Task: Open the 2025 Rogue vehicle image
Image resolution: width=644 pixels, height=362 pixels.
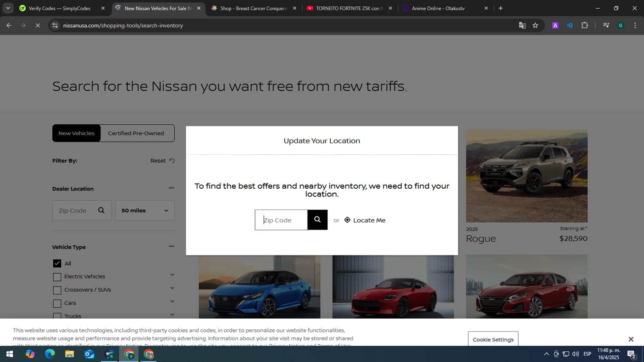Action: click(527, 176)
